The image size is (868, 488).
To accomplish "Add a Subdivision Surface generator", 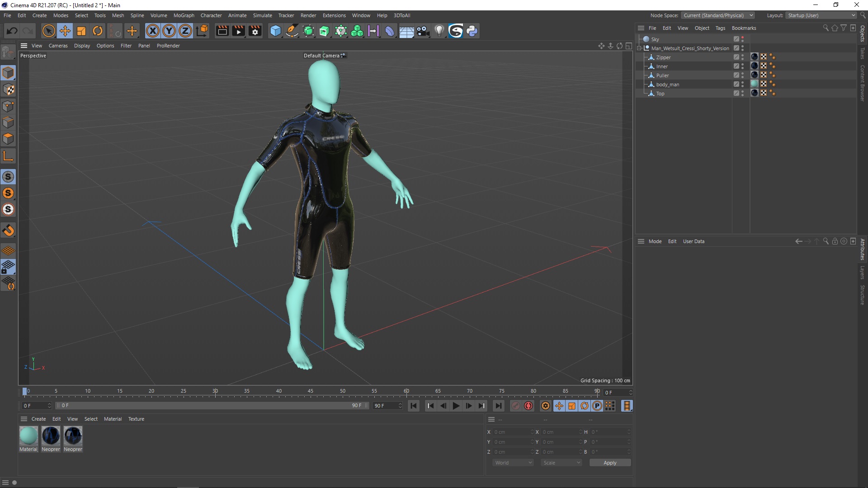I will tap(308, 31).
